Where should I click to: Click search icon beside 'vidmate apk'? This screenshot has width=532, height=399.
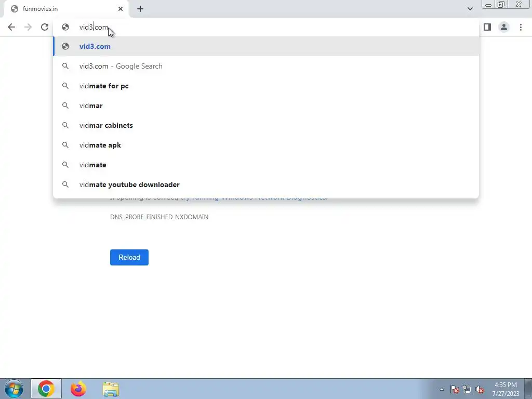tap(65, 145)
